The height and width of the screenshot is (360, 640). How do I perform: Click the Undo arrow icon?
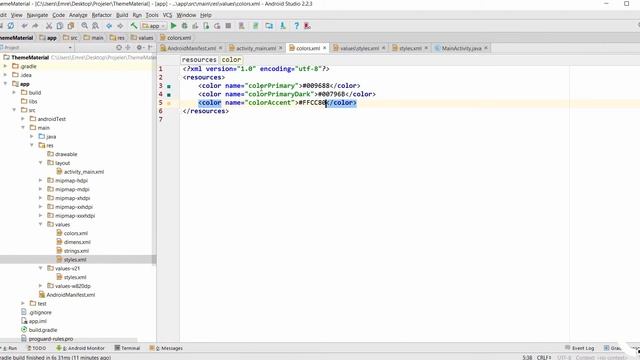point(24,26)
